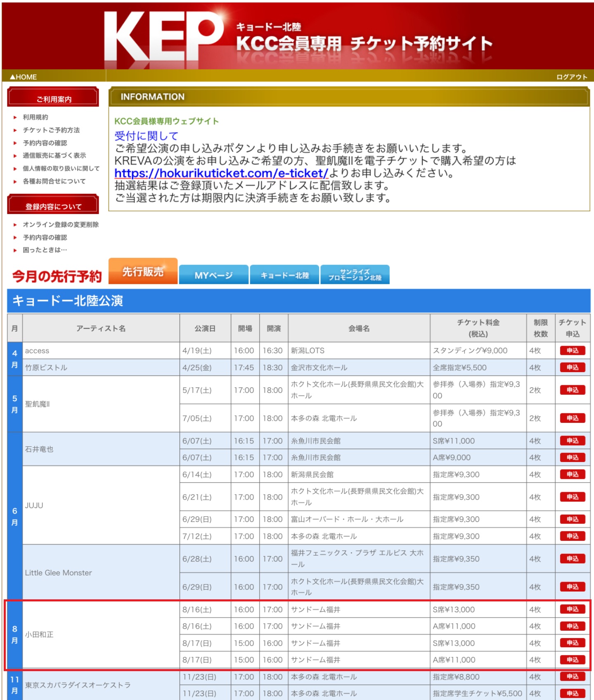
Task: Click 申込 for JUJU 6/29 富山オーバード・ホール
Action: click(x=573, y=519)
